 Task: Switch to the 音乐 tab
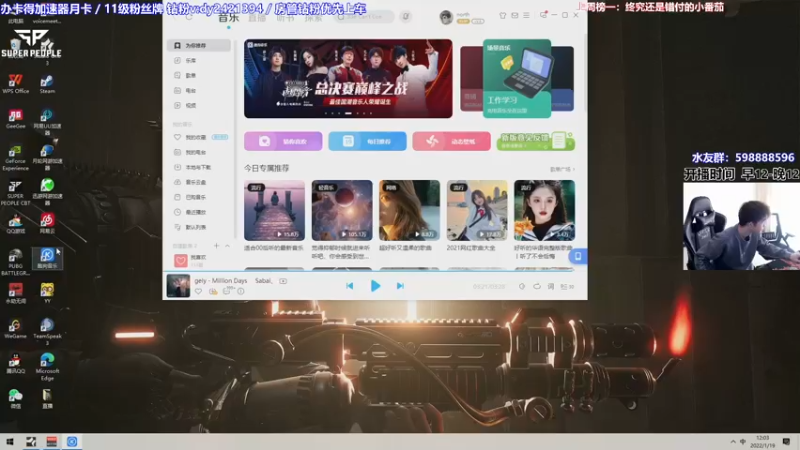pos(229,17)
